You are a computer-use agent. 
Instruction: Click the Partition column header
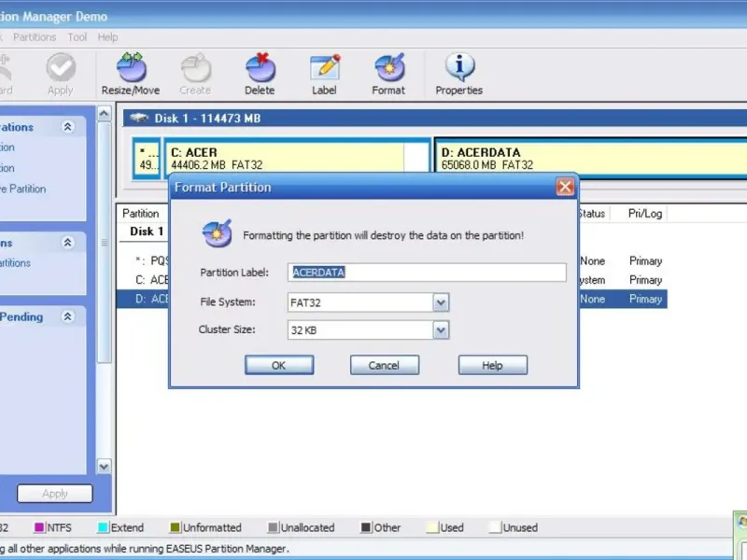point(141,214)
